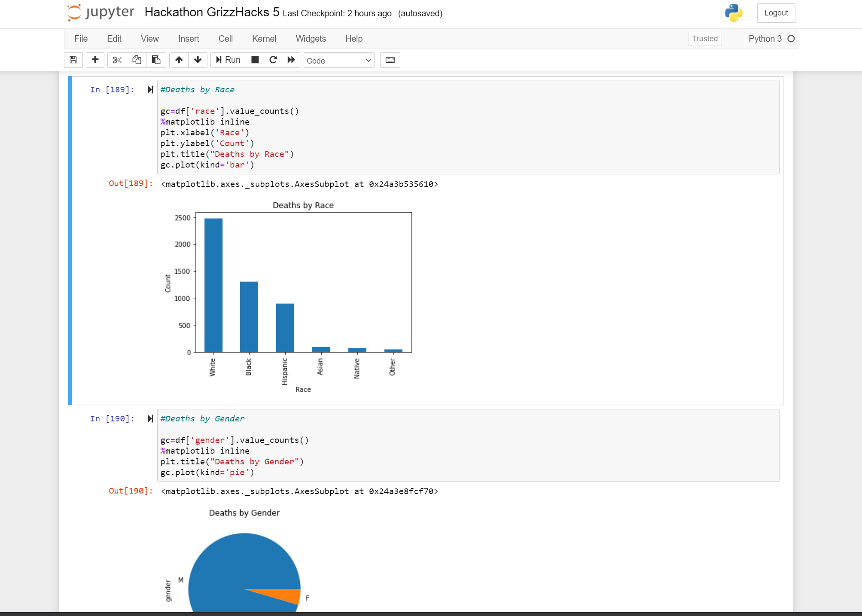Move the selected cell up
Viewport: 862px width, 616px height.
(179, 60)
